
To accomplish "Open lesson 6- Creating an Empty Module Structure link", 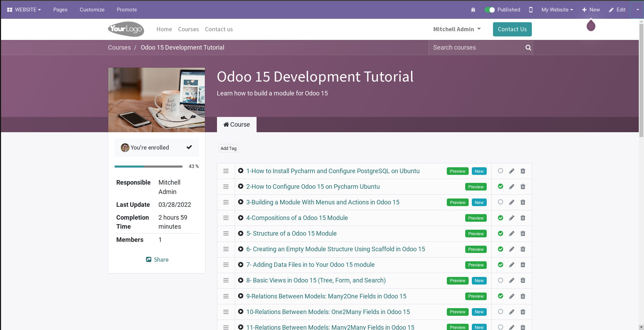I will click(x=335, y=249).
